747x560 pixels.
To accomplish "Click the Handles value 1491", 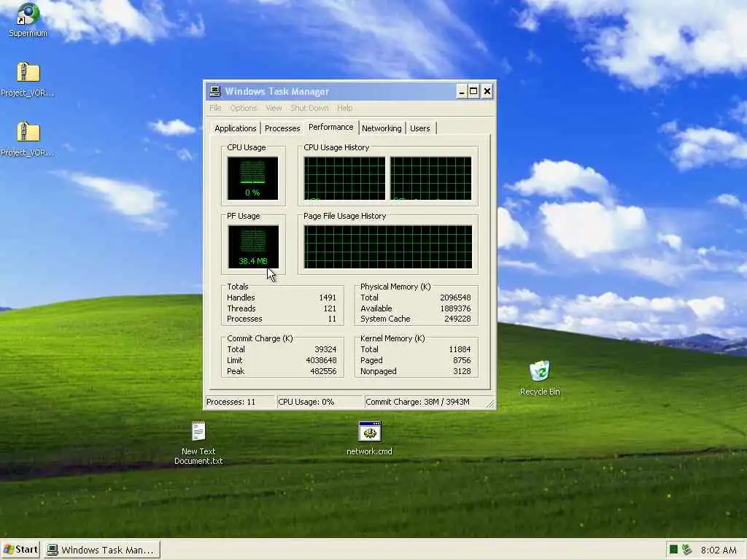I will tap(328, 297).
